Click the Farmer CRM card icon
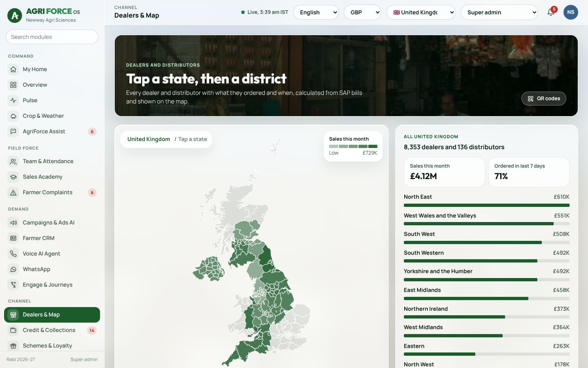 click(x=13, y=238)
